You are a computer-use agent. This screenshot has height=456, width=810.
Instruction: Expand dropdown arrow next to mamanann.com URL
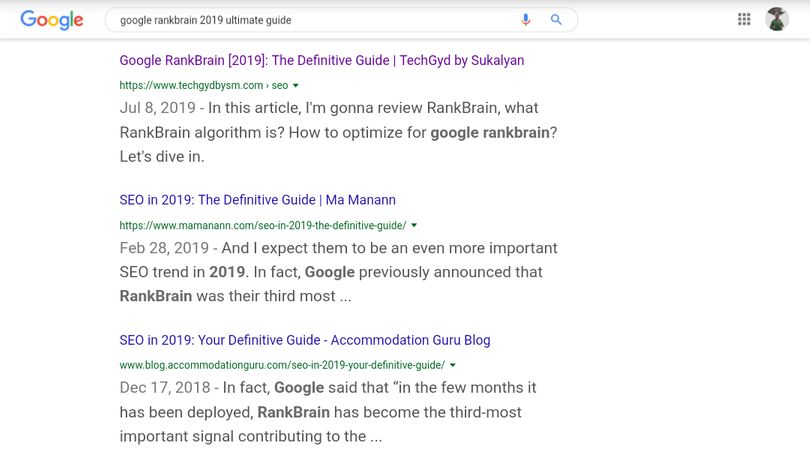(414, 225)
